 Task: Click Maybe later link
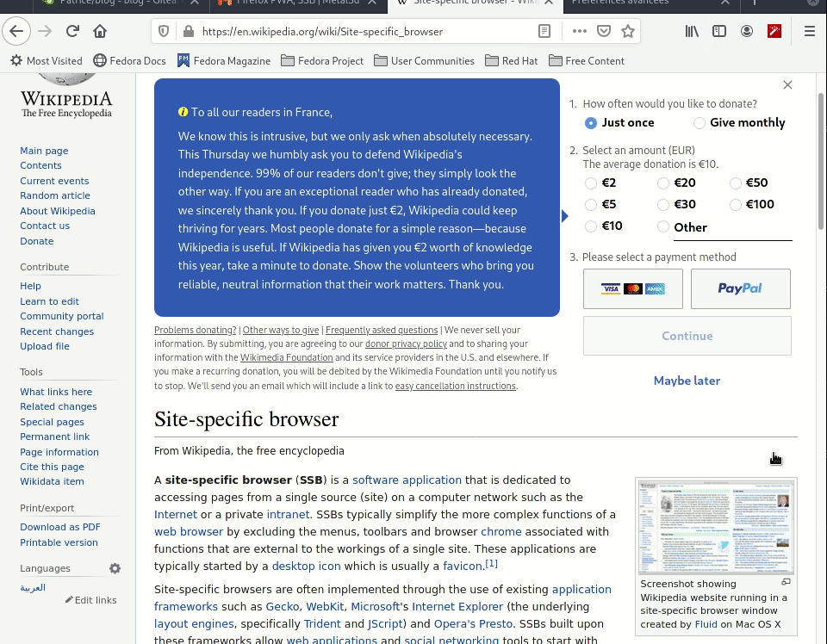pyautogui.click(x=687, y=381)
